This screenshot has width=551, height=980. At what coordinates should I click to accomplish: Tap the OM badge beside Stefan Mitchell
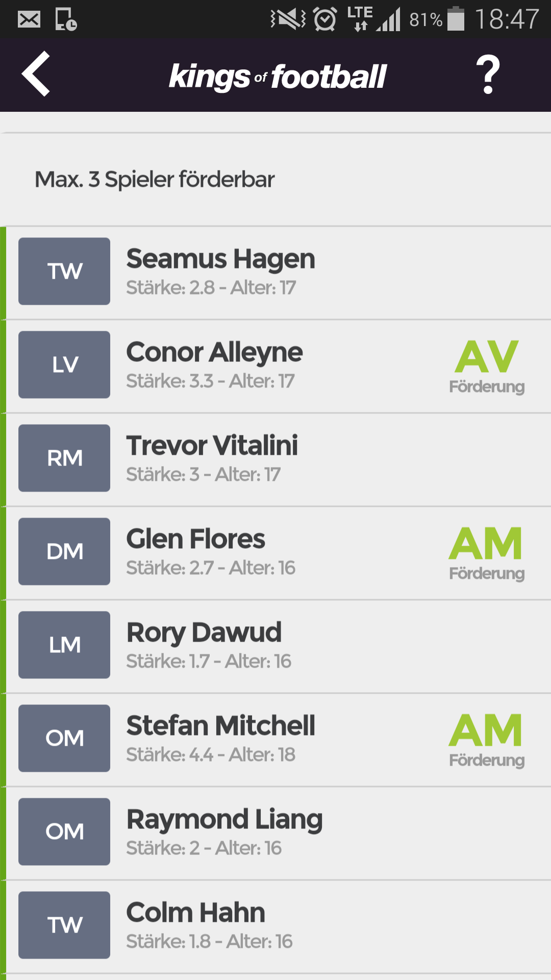[64, 738]
